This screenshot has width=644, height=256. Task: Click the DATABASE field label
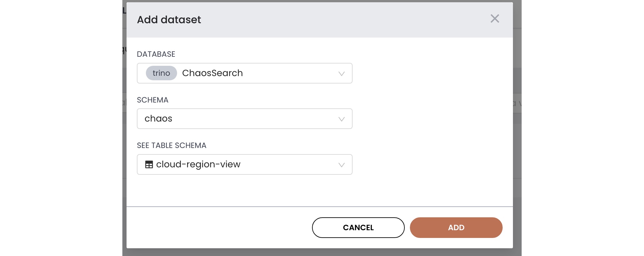156,54
